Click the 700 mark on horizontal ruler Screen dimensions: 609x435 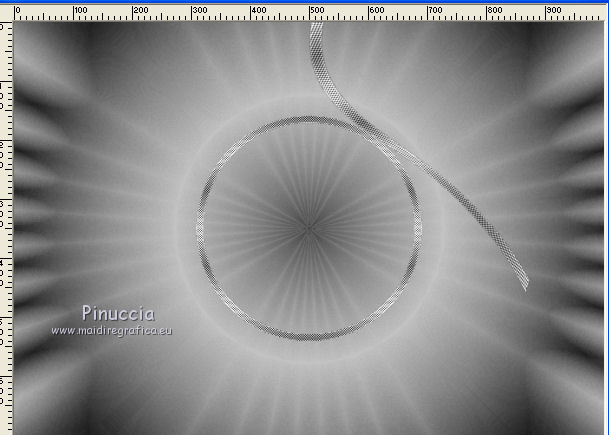tap(435, 10)
